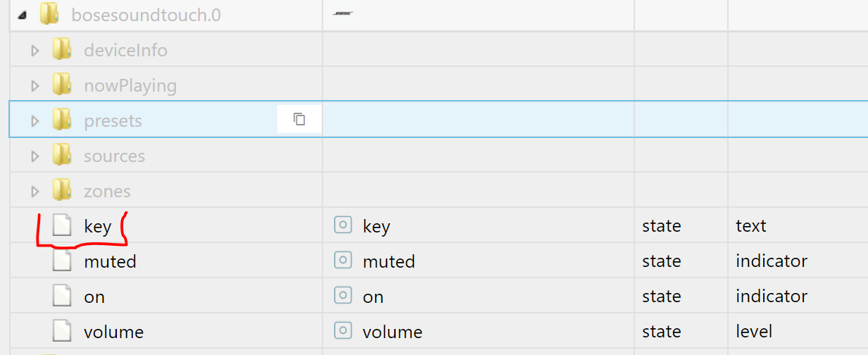Click the state icon next to volume name
This screenshot has height=355, width=868.
click(x=342, y=331)
